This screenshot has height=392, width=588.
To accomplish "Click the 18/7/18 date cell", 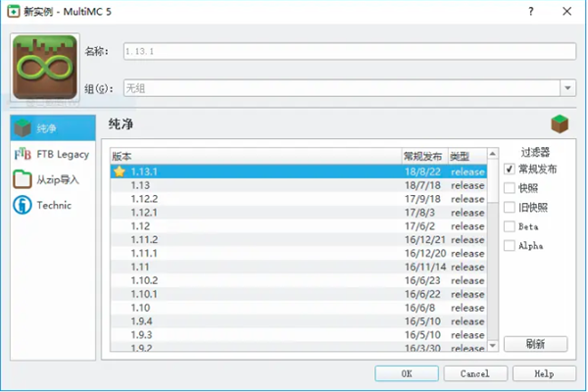I will pyautogui.click(x=422, y=185).
